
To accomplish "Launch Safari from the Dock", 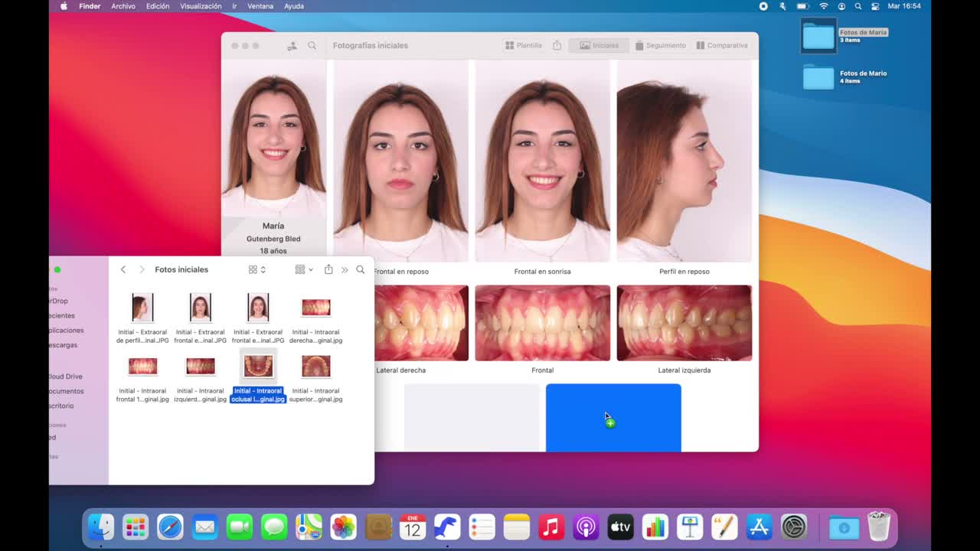I will pyautogui.click(x=170, y=527).
